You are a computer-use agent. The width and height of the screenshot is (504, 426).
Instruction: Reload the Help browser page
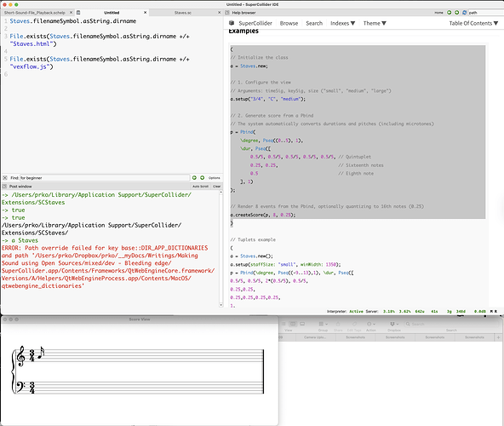[465, 13]
